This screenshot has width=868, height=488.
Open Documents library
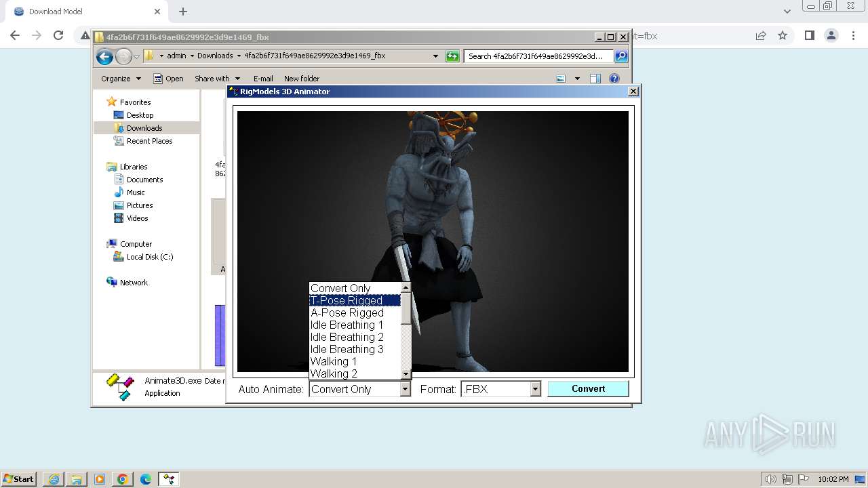pyautogui.click(x=144, y=180)
